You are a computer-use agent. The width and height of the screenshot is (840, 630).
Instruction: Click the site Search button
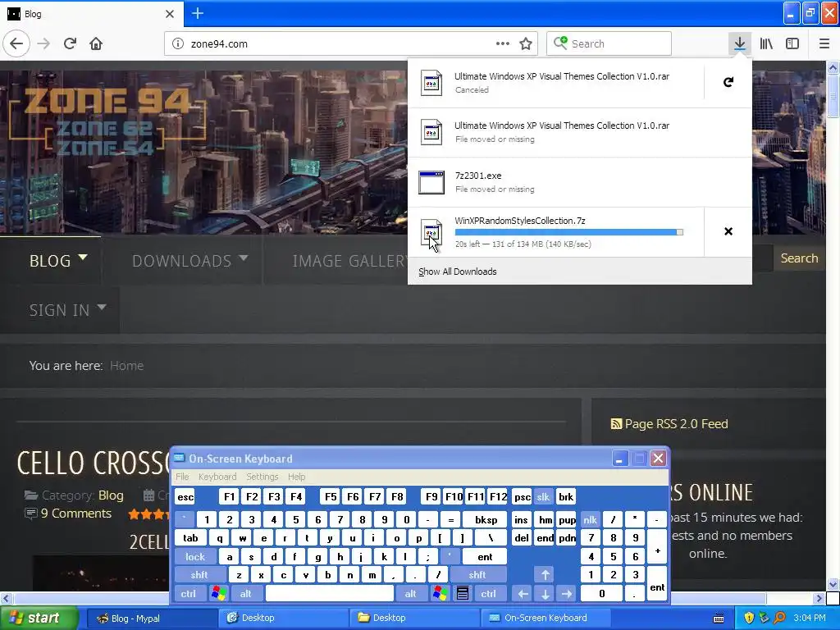[799, 258]
